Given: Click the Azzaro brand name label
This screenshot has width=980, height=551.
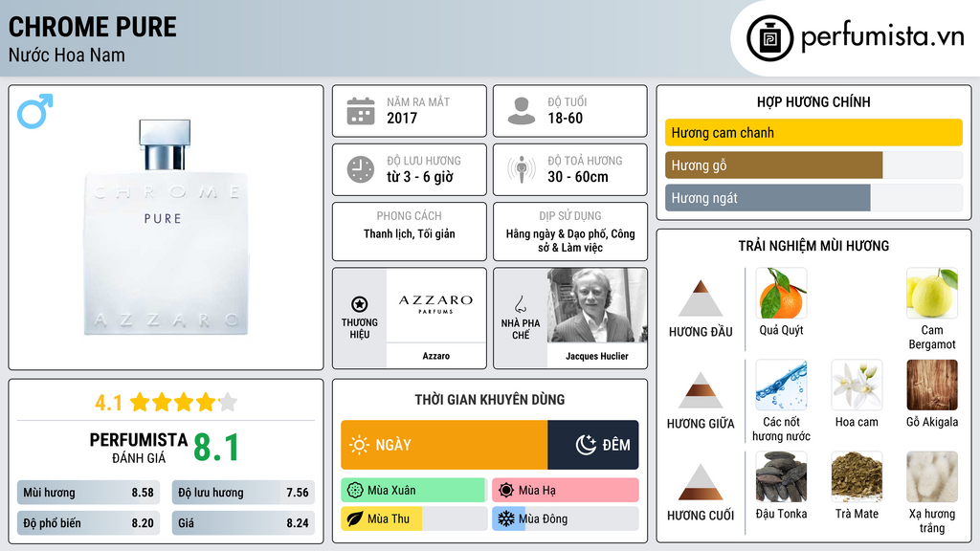Looking at the screenshot, I should click(435, 356).
